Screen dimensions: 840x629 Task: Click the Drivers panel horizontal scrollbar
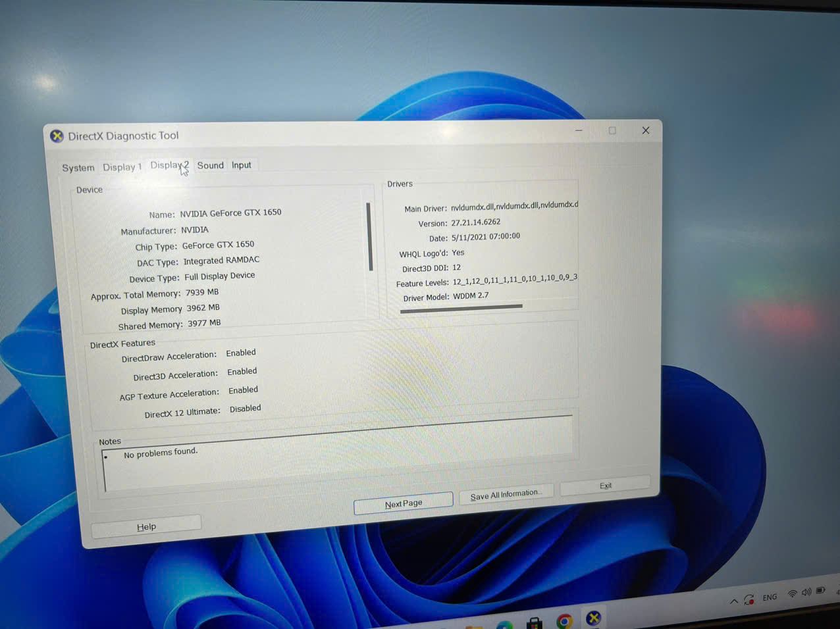point(461,308)
